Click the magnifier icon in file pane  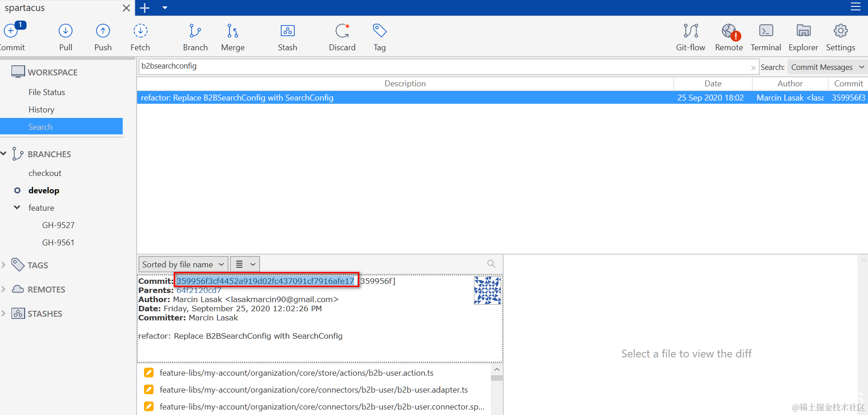(x=491, y=264)
